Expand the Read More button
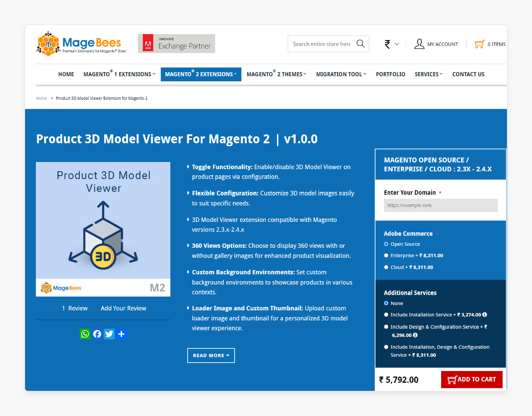 pyautogui.click(x=211, y=355)
